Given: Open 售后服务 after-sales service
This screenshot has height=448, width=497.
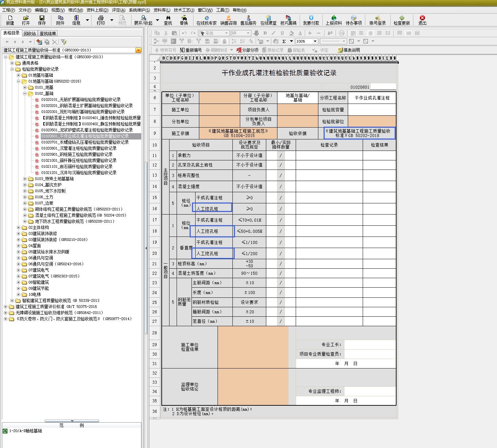Looking at the screenshot, I should pos(248,20).
